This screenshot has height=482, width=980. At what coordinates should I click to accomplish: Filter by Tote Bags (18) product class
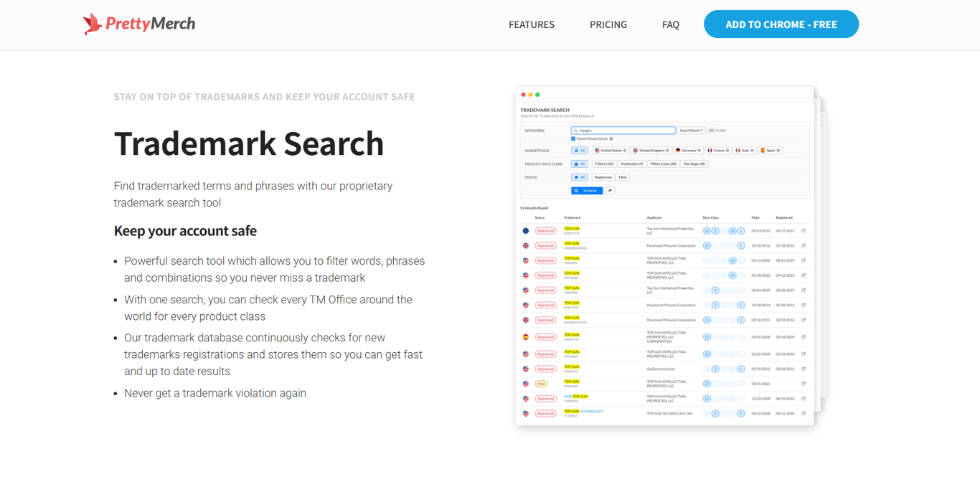pos(694,164)
